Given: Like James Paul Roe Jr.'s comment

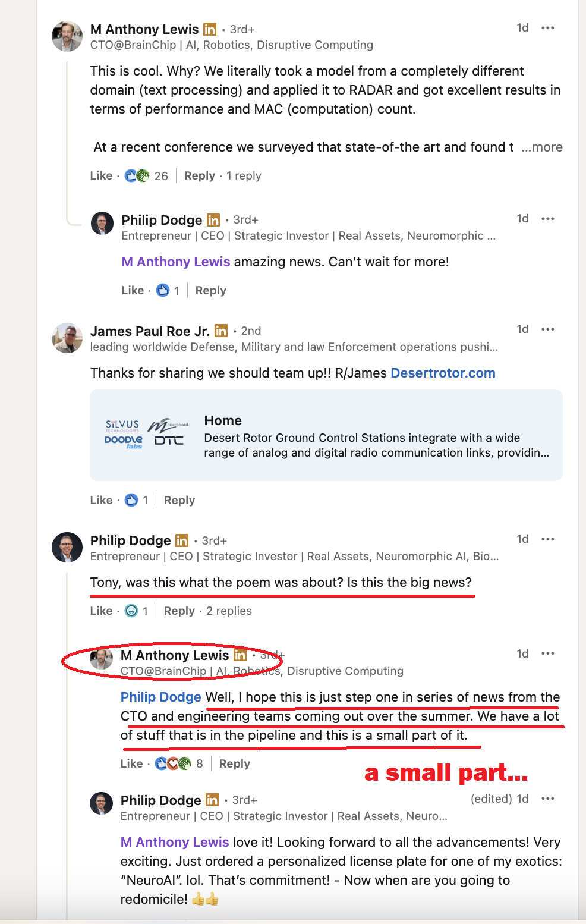Looking at the screenshot, I should 101,501.
